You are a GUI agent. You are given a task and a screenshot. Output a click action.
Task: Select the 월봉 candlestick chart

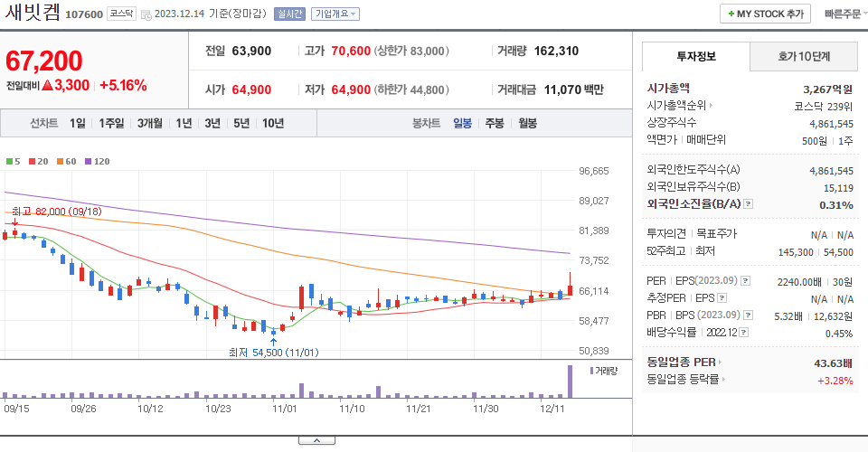[x=527, y=123]
